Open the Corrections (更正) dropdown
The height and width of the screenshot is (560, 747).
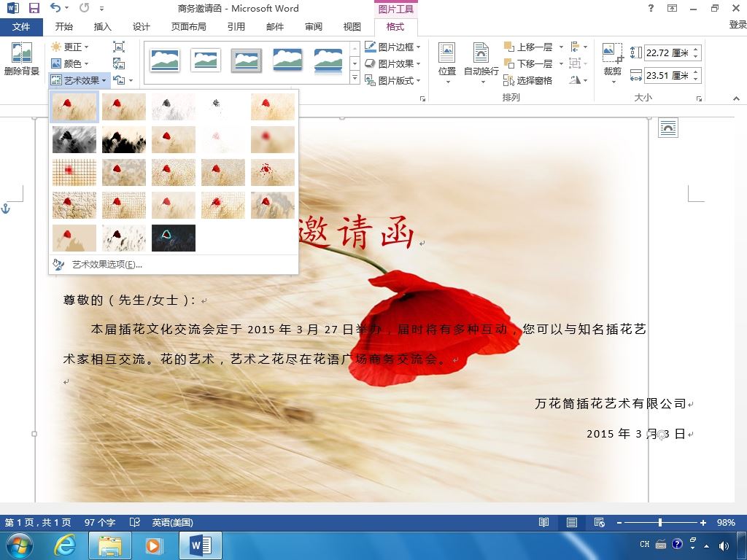coord(69,47)
